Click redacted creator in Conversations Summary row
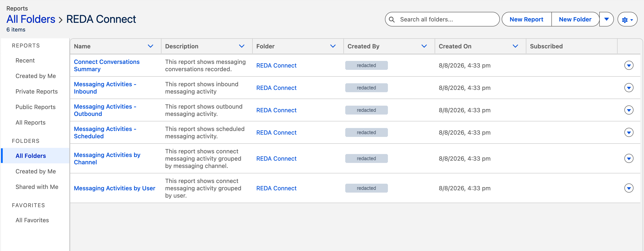The image size is (644, 251). pos(366,65)
